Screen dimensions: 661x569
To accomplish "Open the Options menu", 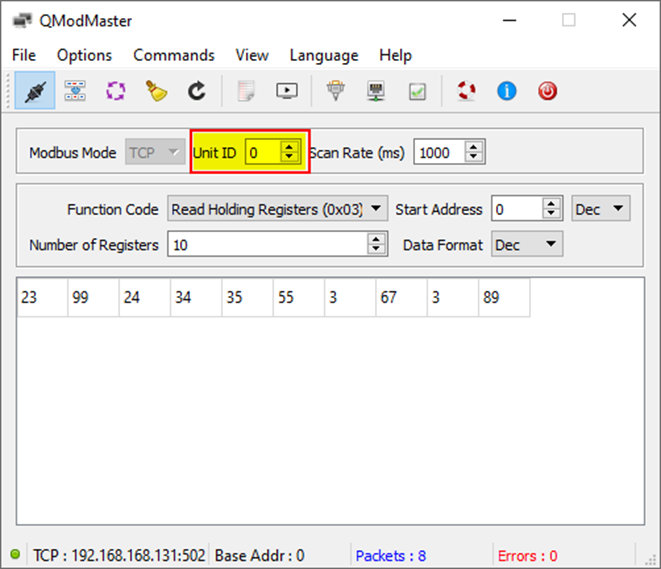I will coord(84,55).
